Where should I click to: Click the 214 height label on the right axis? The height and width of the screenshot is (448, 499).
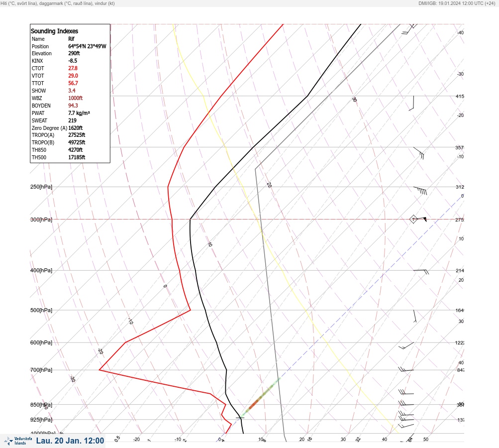click(x=460, y=271)
